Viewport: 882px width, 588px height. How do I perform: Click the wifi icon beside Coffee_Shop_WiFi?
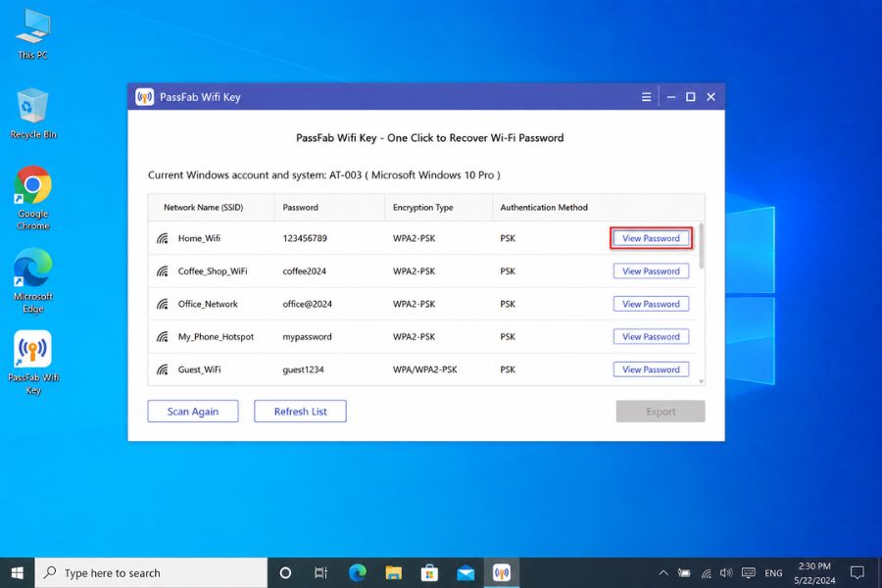coord(163,271)
